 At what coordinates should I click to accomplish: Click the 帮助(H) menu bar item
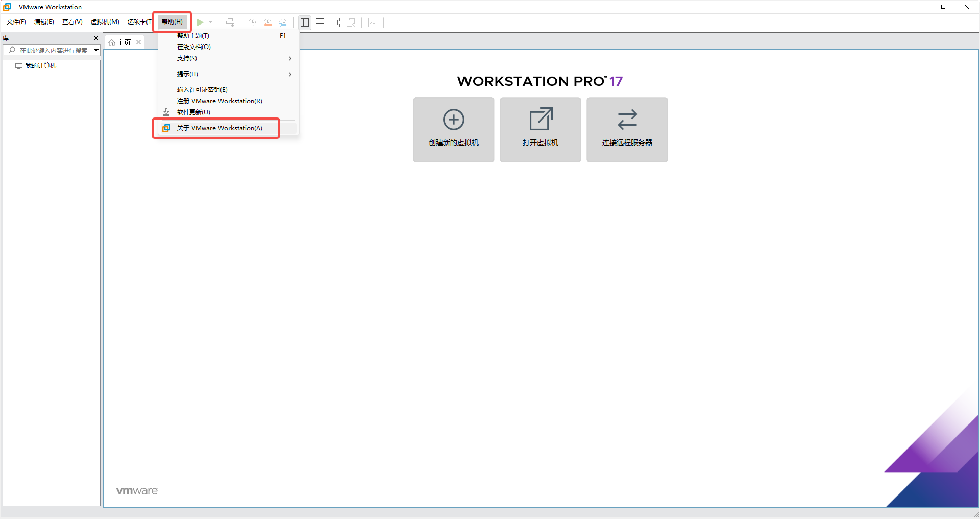click(172, 22)
